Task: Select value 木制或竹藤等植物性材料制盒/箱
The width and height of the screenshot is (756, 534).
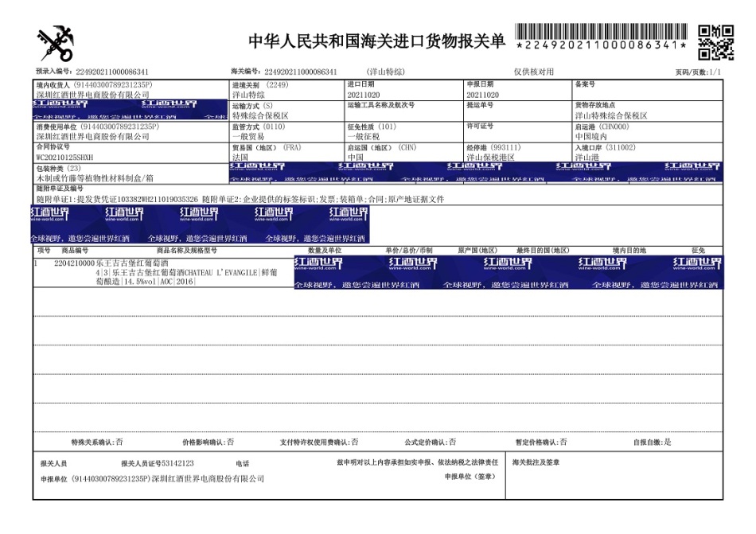Action: click(95, 178)
